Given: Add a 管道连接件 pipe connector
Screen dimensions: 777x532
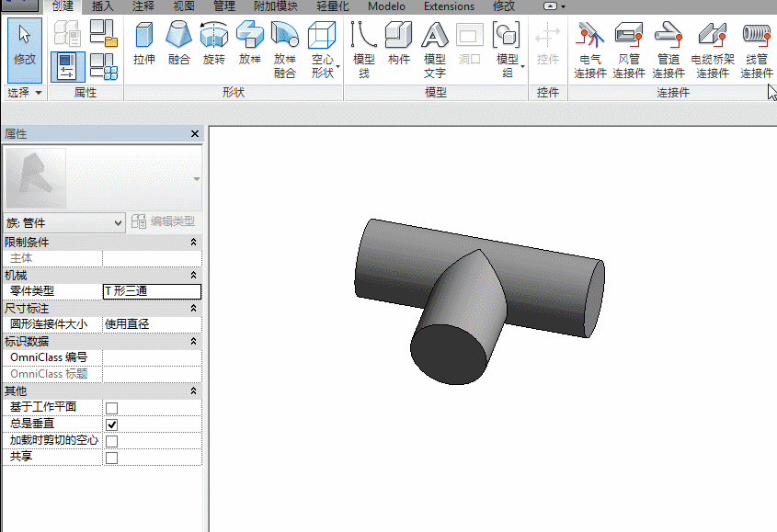Looking at the screenshot, I should 668,50.
